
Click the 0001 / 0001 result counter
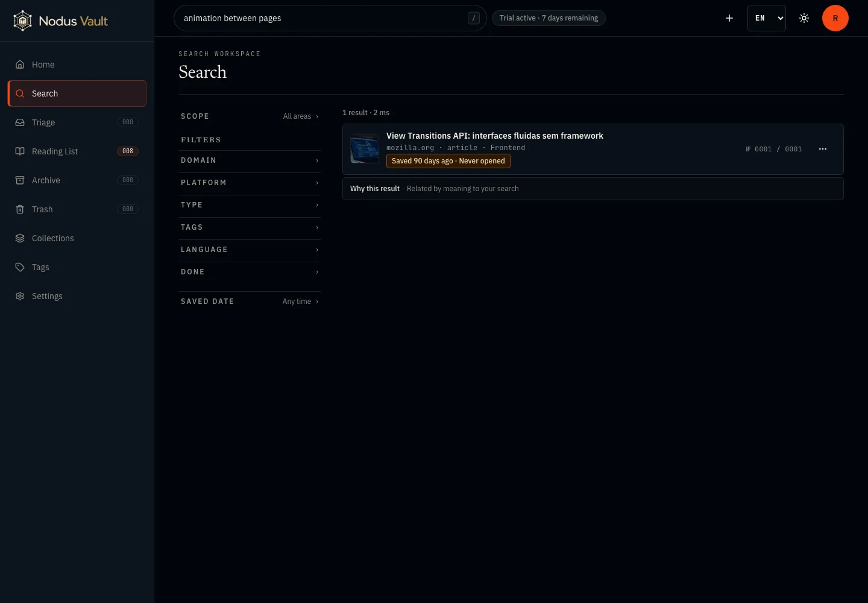click(x=774, y=149)
